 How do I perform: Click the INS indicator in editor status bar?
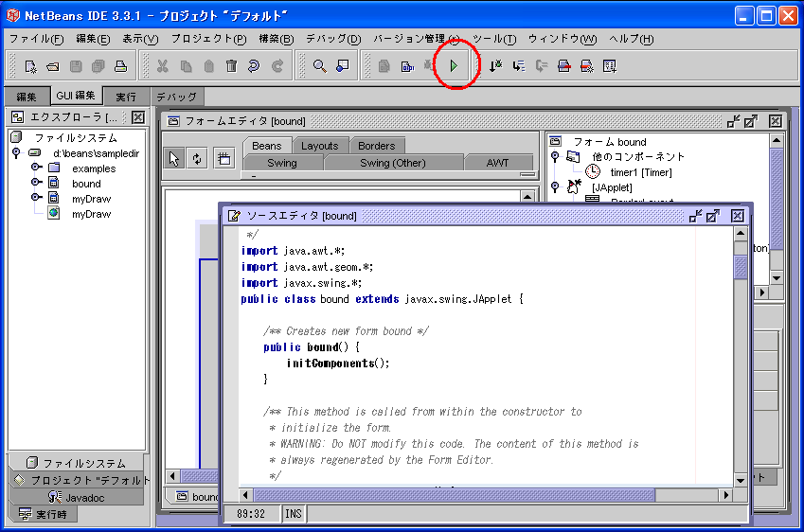[294, 514]
